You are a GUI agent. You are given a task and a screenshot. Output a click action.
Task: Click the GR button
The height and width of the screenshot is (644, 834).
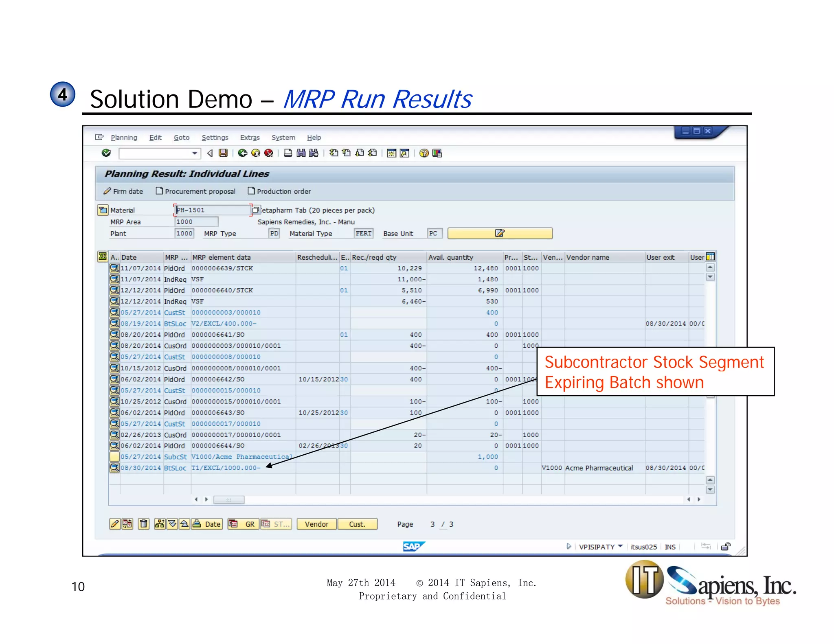coord(244,524)
